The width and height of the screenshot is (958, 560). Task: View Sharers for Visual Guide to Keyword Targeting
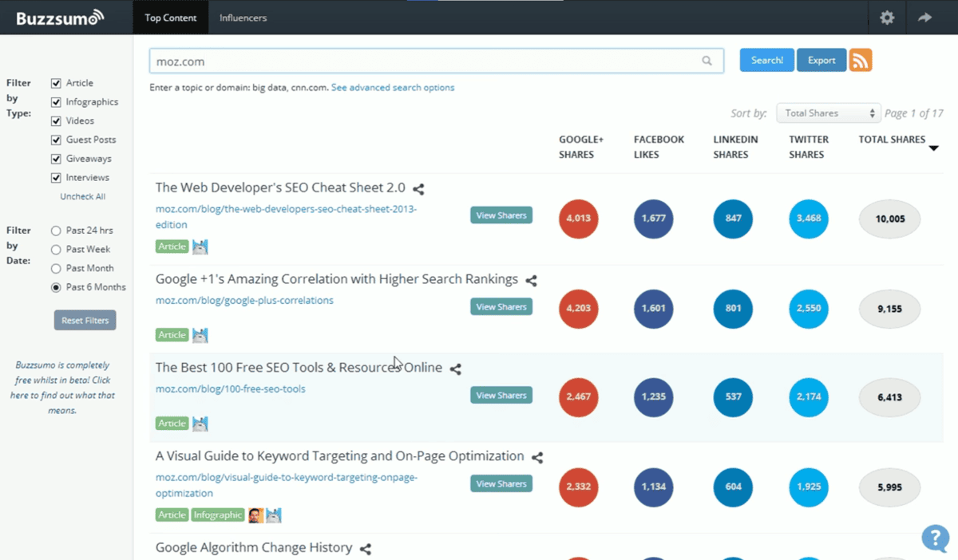pyautogui.click(x=501, y=484)
